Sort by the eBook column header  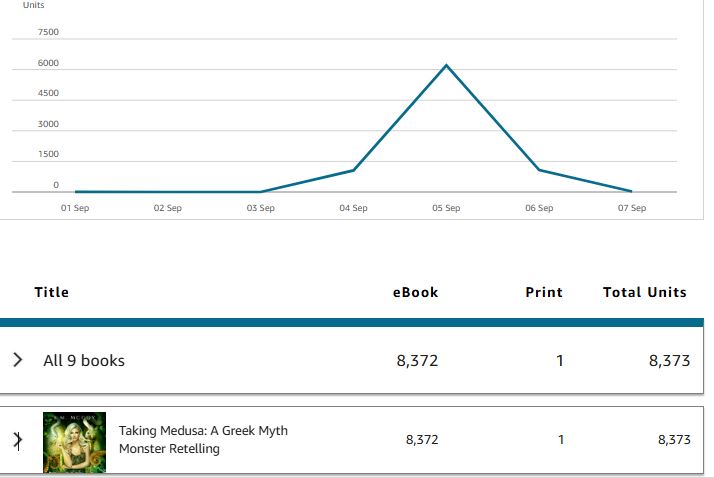coord(415,292)
